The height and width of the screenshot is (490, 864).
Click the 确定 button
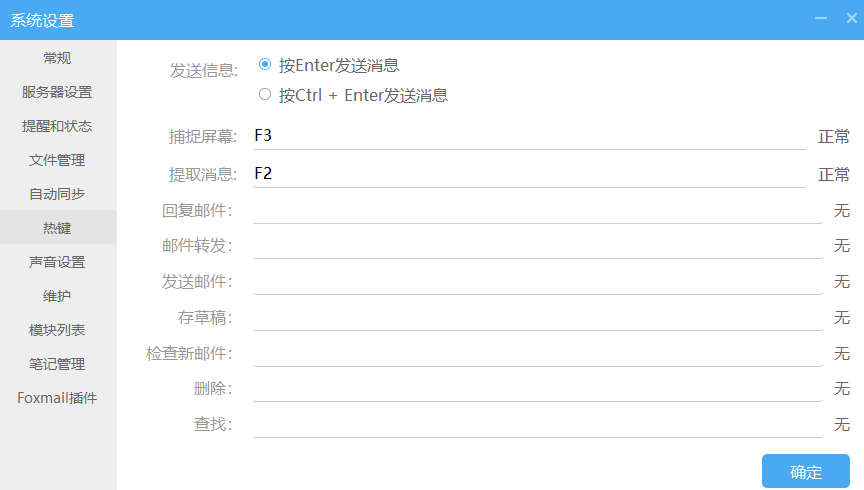[805, 472]
